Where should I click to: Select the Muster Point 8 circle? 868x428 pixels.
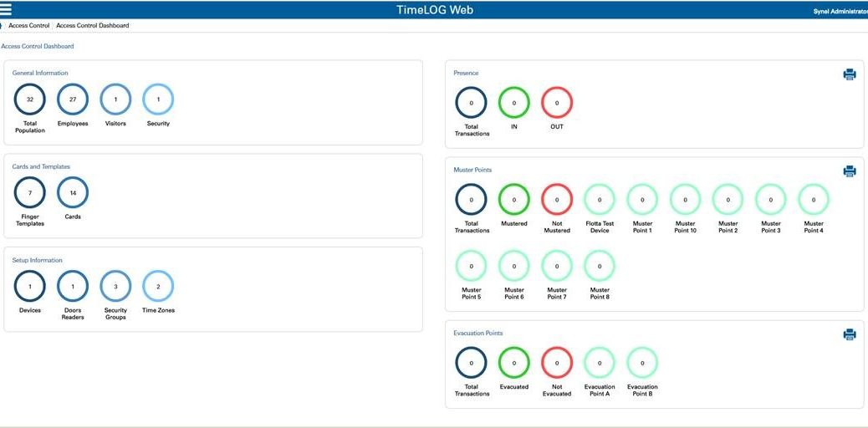(600, 267)
